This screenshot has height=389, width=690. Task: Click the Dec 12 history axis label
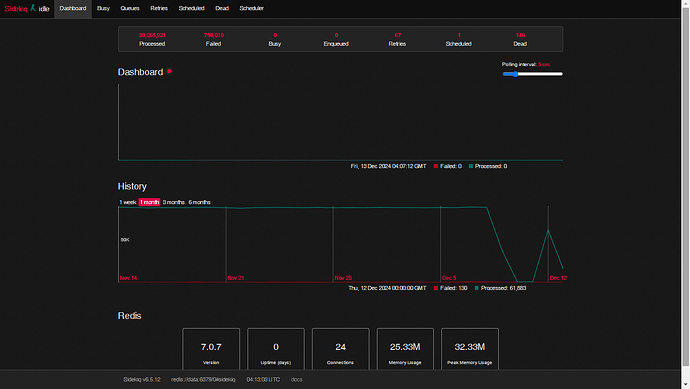click(558, 278)
